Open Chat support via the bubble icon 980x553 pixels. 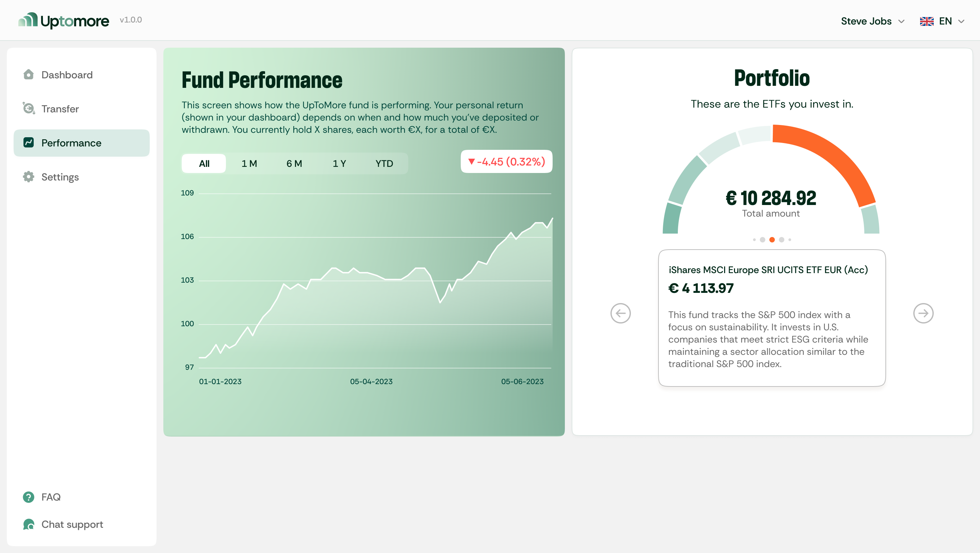[28, 524]
